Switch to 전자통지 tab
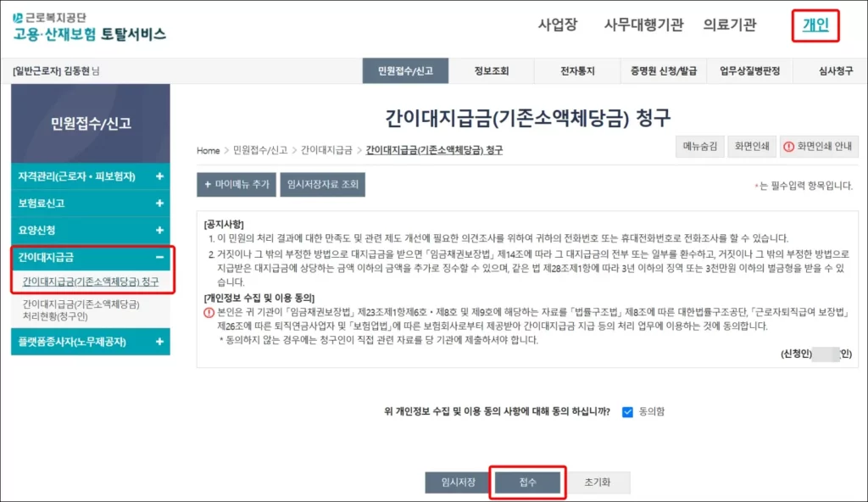The image size is (868, 502). (x=577, y=71)
